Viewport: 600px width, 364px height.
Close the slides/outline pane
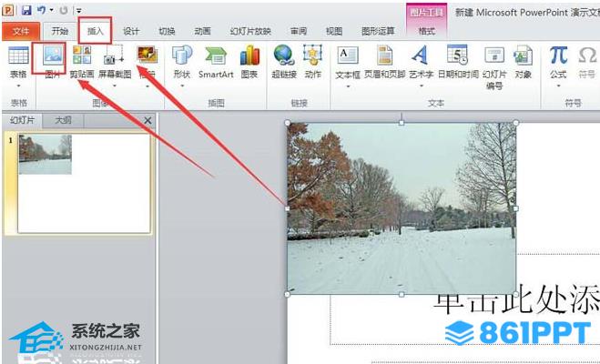[147, 121]
